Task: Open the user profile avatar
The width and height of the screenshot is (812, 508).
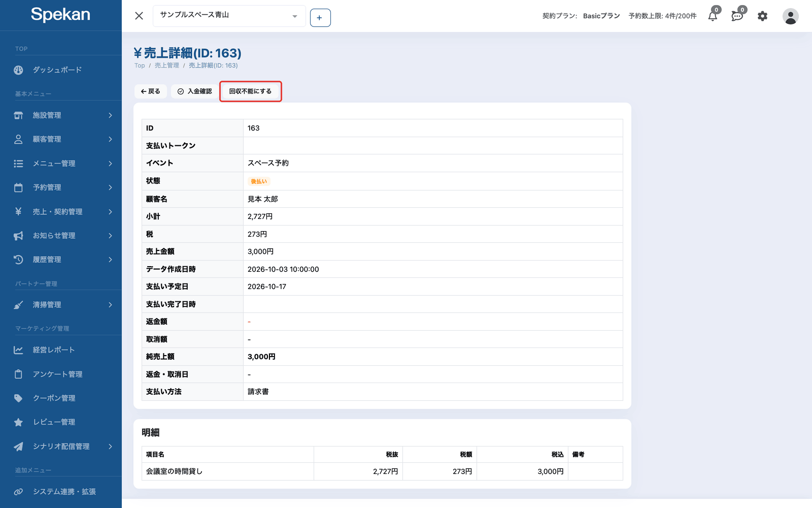Action: (790, 16)
